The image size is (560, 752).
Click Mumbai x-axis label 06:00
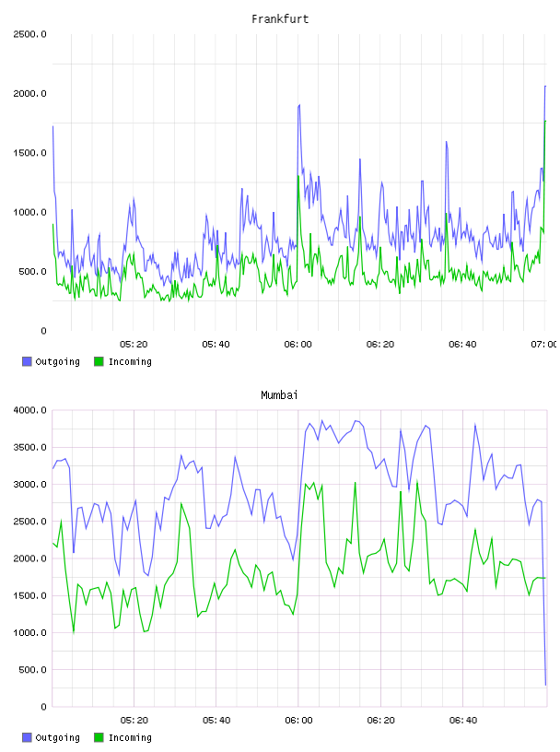tap(298, 721)
